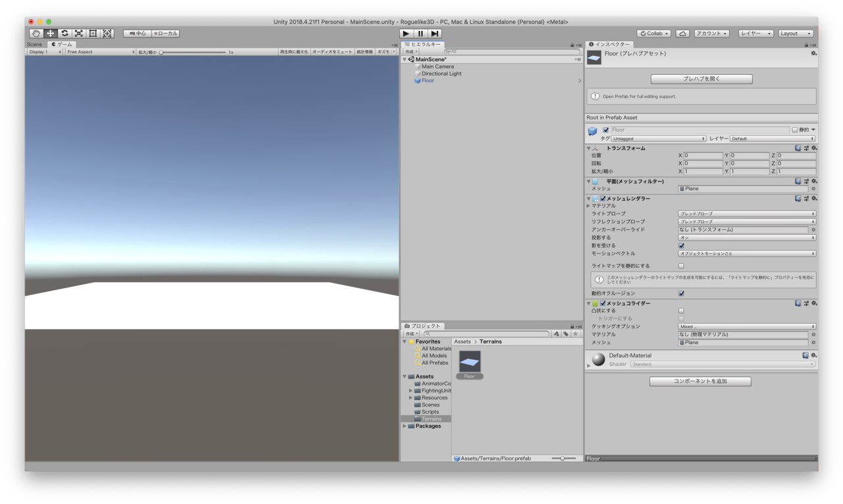The width and height of the screenshot is (843, 504).
Task: Click the プレハブを開く button
Action: point(701,79)
